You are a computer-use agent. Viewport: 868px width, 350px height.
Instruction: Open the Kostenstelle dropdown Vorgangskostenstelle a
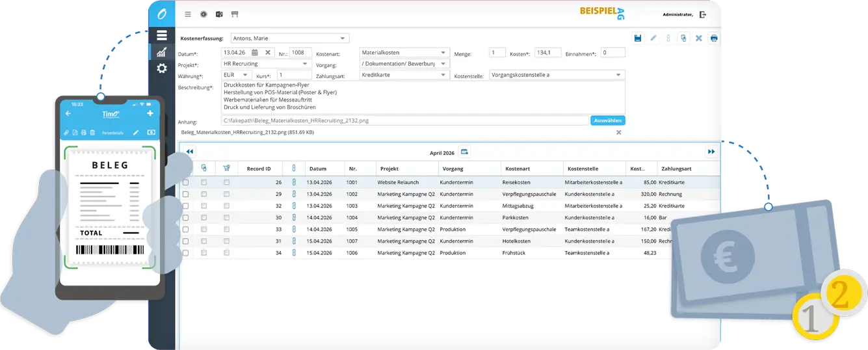tap(557, 75)
